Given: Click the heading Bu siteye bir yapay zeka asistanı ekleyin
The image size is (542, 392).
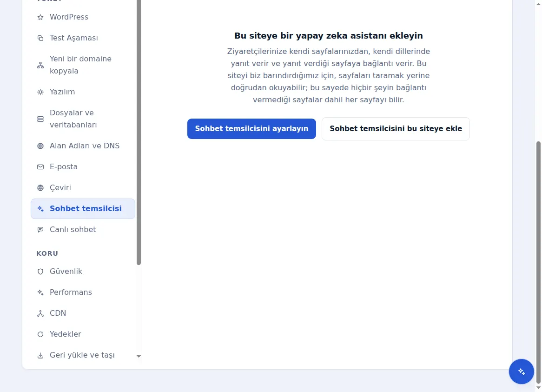Looking at the screenshot, I should (x=328, y=36).
